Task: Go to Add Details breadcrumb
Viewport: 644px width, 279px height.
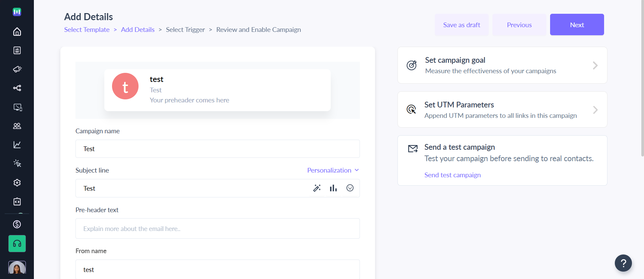Action: [138, 30]
